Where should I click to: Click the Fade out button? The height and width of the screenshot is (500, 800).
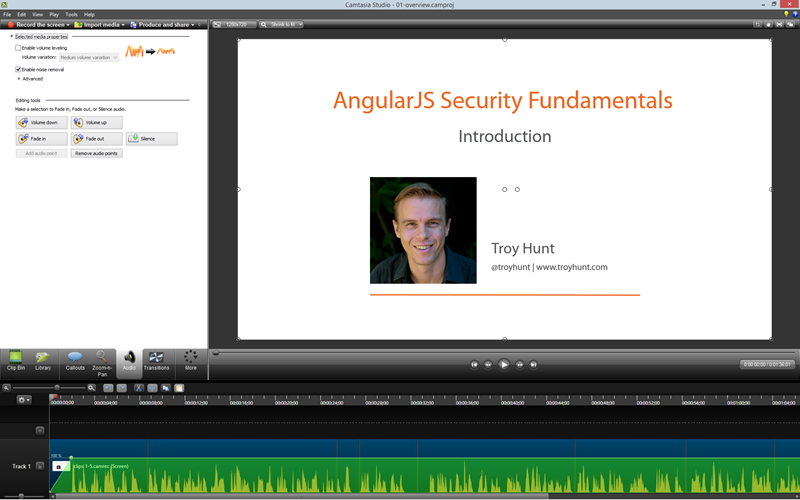[x=96, y=139]
